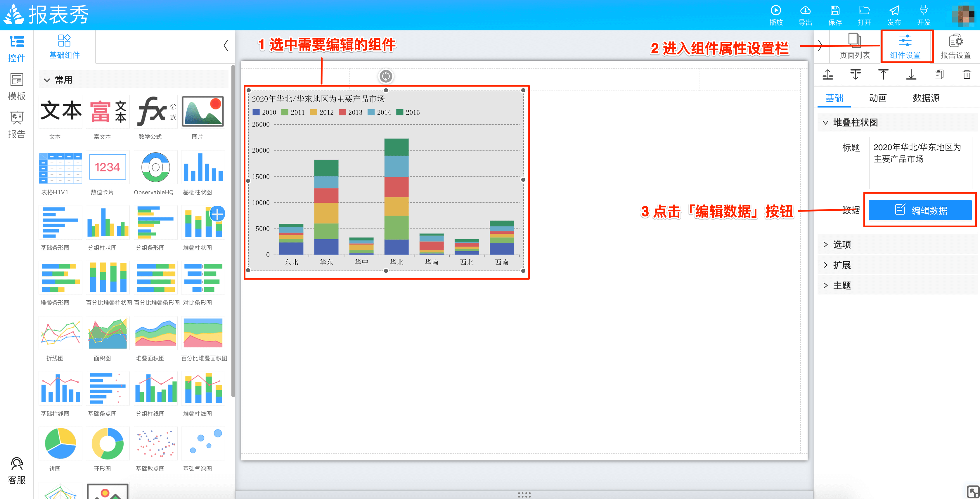This screenshot has width=980, height=499.
Task: Click the 播放 play icon
Action: 776,10
